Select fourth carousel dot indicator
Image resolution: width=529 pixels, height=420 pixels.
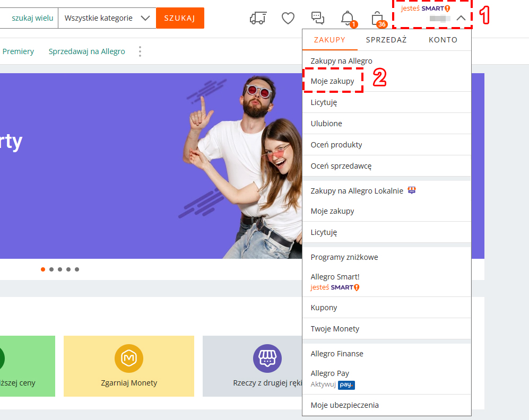[x=68, y=269]
